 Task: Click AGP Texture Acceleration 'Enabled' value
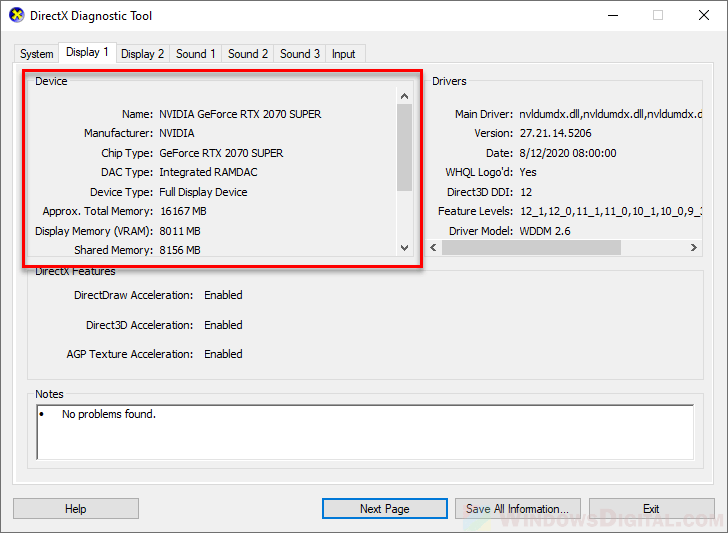(x=223, y=354)
